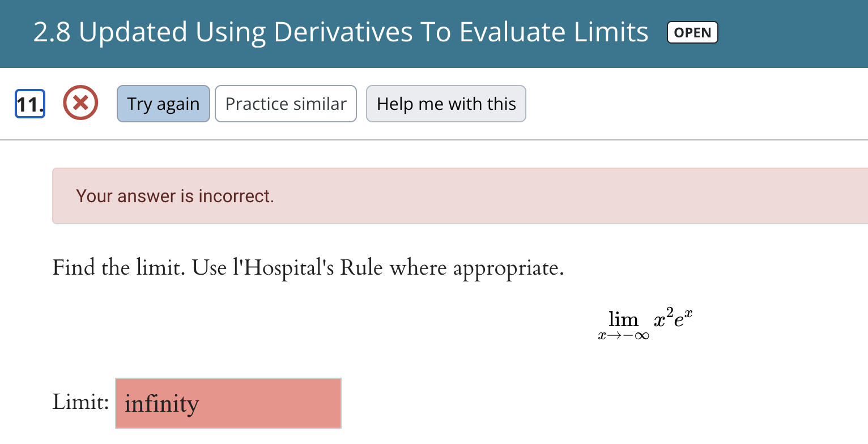Click the limit expression in the problem
This screenshot has width=868, height=444.
646,322
